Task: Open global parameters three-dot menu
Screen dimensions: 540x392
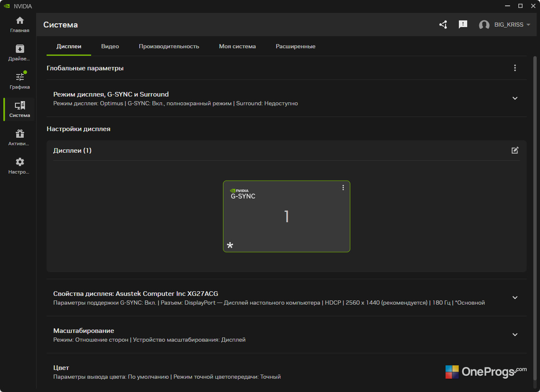Action: tap(515, 68)
